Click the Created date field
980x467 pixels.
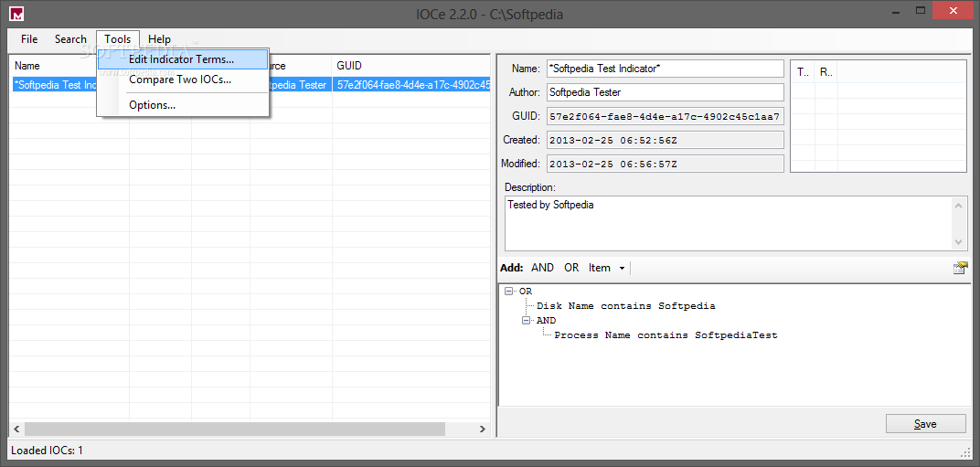(665, 140)
